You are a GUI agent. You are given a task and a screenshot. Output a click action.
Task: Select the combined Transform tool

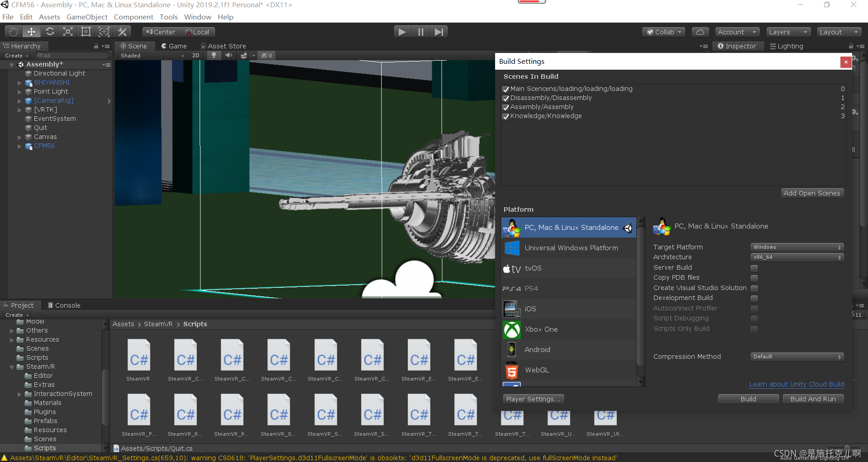104,32
